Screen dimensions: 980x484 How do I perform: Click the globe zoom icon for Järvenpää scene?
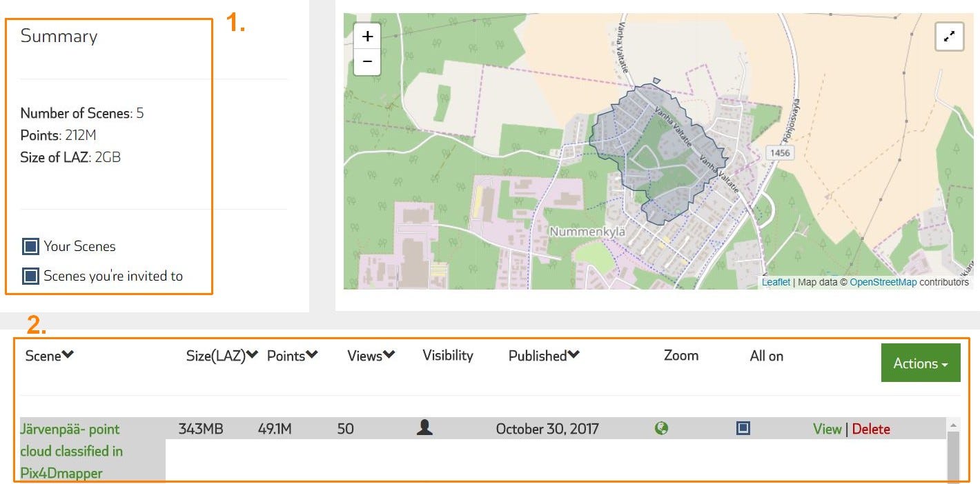661,428
